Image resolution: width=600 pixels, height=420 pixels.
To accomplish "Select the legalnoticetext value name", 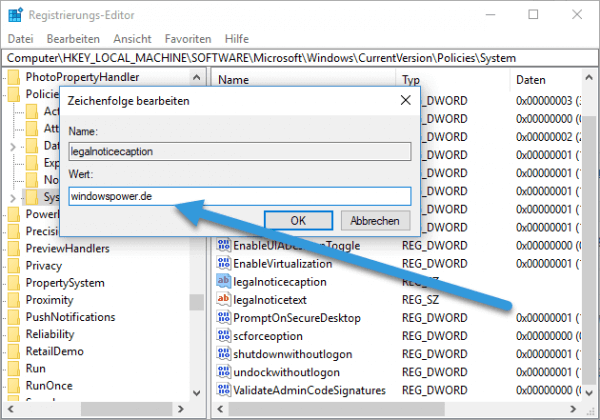I will pyautogui.click(x=270, y=300).
